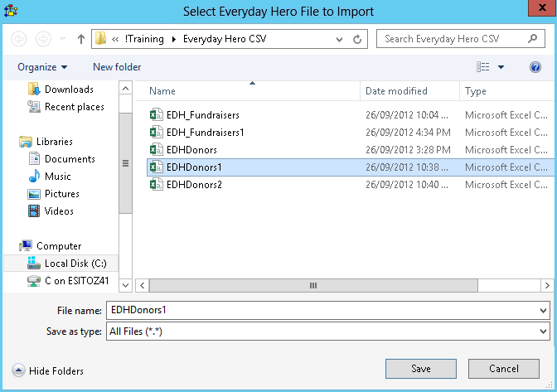Click the date 26/09/2012 4:34 PM
Image resolution: width=557 pixels, height=392 pixels.
[x=408, y=133]
